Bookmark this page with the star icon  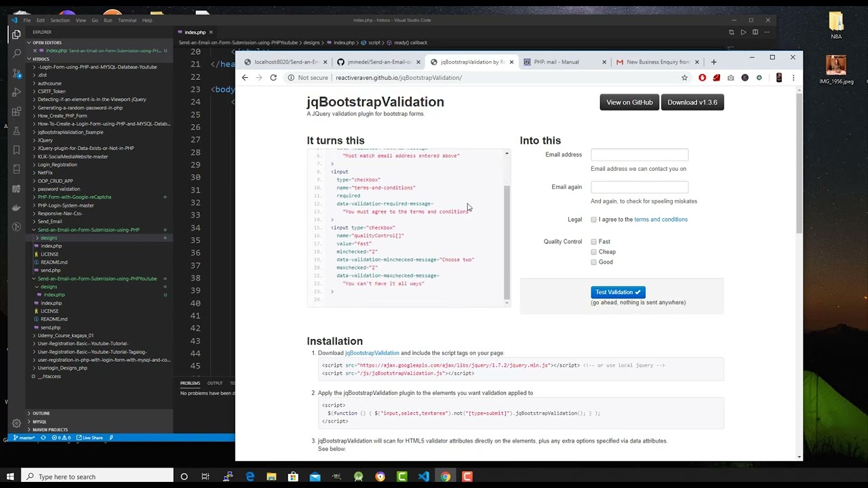(684, 78)
